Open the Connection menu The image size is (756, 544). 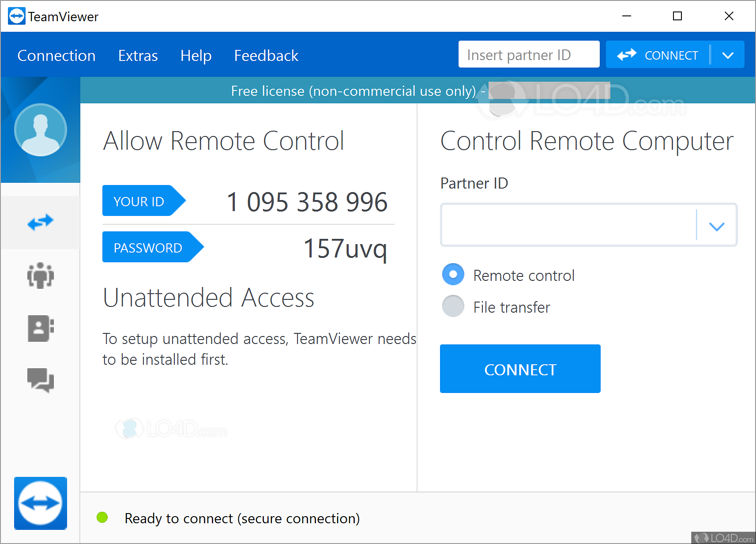[56, 56]
